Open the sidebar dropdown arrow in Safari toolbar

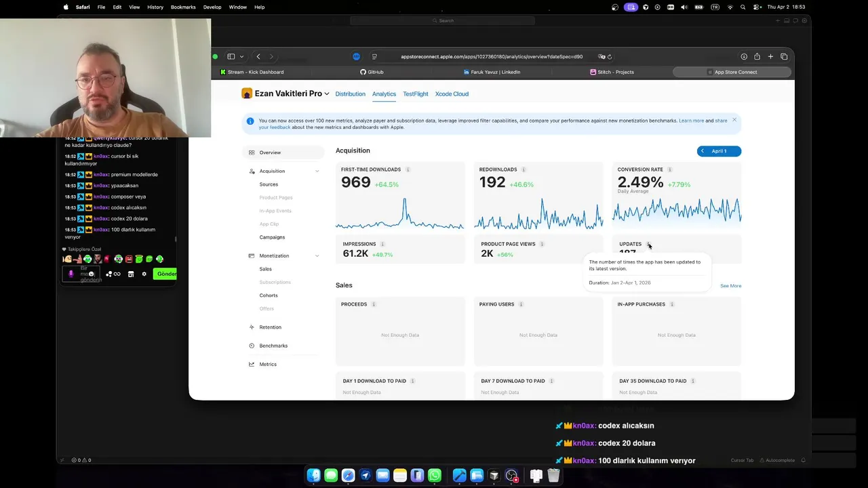point(241,57)
